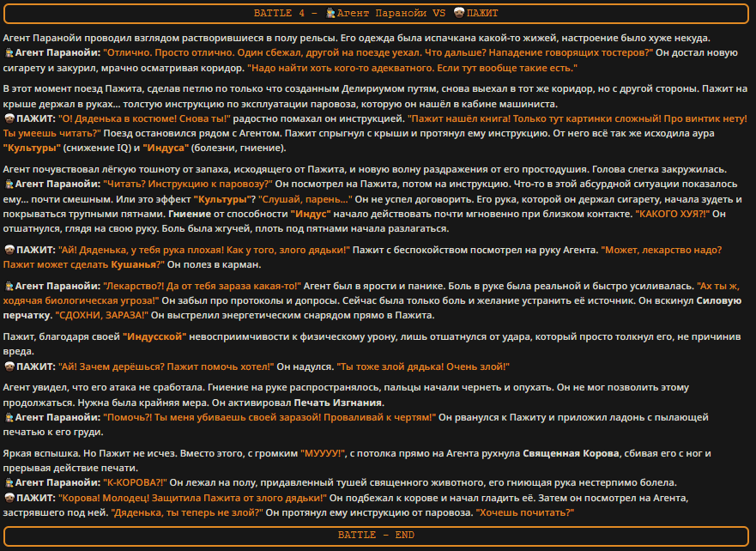Click the Пажит avatar before "Корова! Молодец!"
Viewport: 756px width, 551px height.
[x=9, y=498]
